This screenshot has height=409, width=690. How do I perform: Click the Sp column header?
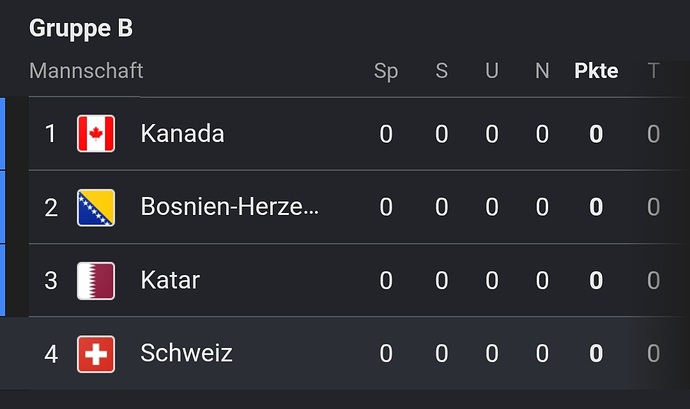(x=386, y=71)
